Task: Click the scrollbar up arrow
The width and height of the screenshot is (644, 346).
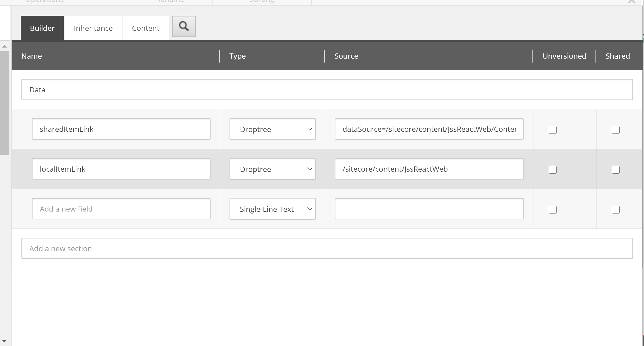Action: [x=4, y=46]
